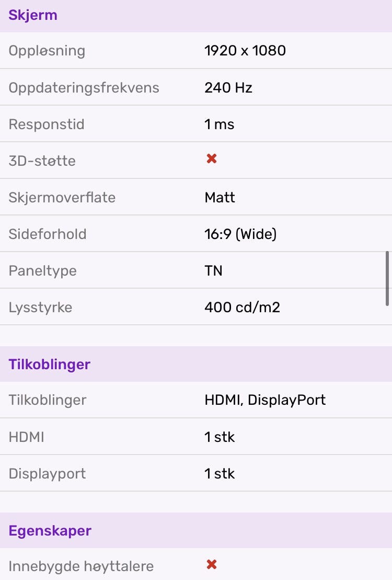The image size is (392, 580).
Task: Click the 240 Hz value
Action: pos(228,87)
